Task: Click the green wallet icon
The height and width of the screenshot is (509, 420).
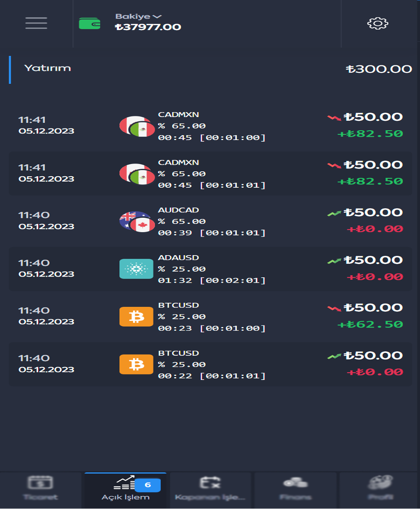Action: pyautogui.click(x=90, y=23)
